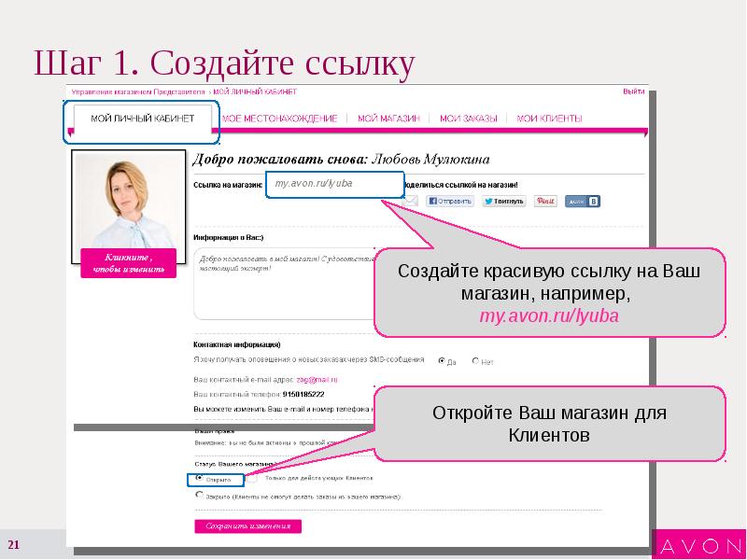Image resolution: width=747 pixels, height=560 pixels.
Task: Go to МОИ ЗАКАЗЫ tab
Action: click(469, 119)
